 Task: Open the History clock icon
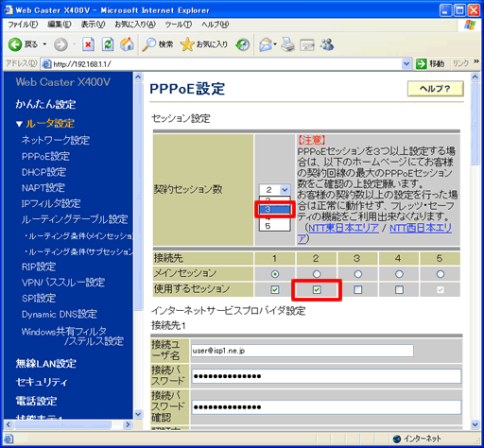point(243,44)
